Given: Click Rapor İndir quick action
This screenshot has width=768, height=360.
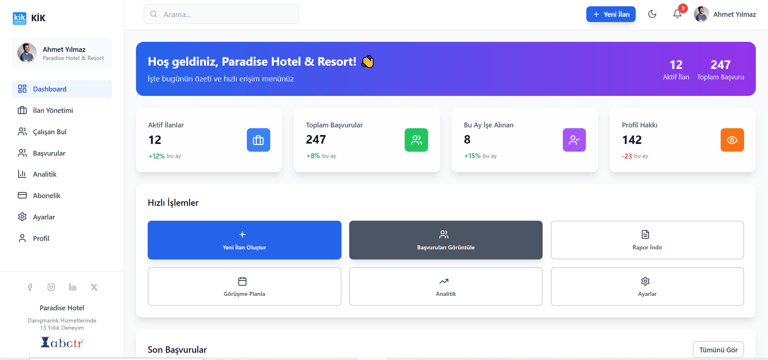Looking at the screenshot, I should point(647,240).
